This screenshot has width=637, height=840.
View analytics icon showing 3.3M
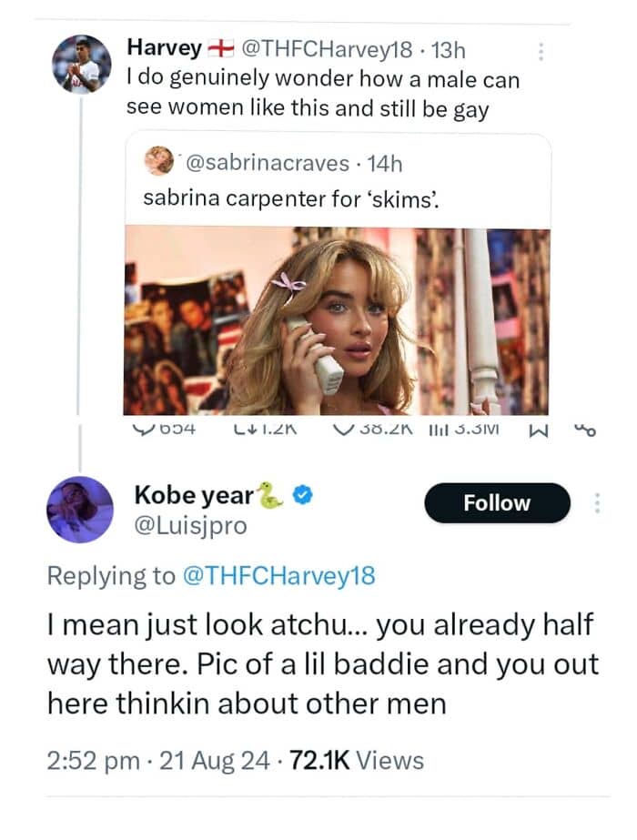pos(438,430)
